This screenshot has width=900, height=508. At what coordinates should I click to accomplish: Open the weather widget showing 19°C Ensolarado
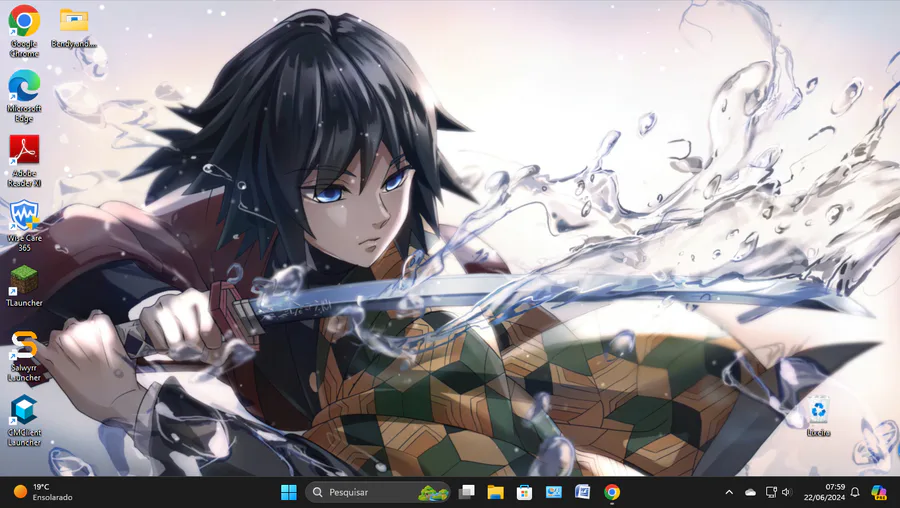pyautogui.click(x=43, y=492)
